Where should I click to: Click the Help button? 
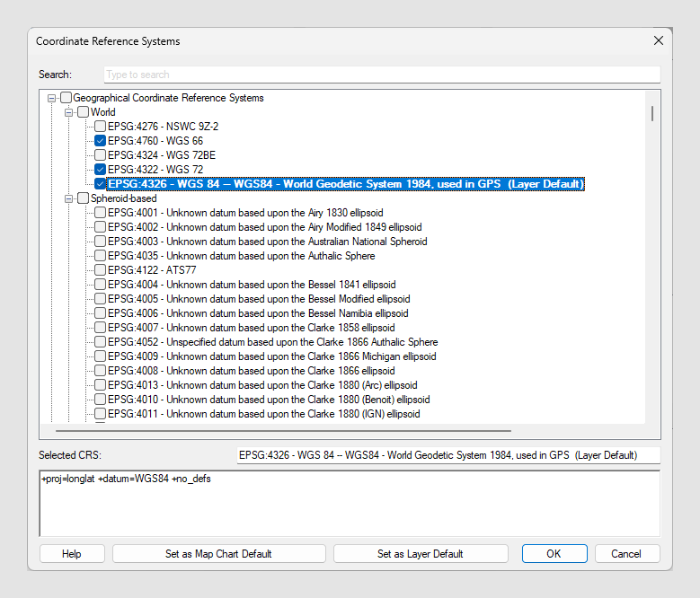pos(72,554)
